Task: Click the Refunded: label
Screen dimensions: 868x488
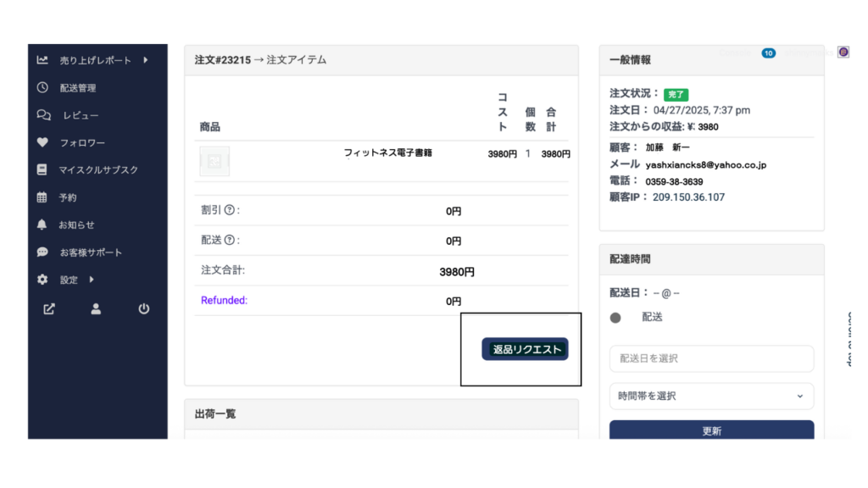Action: (224, 300)
